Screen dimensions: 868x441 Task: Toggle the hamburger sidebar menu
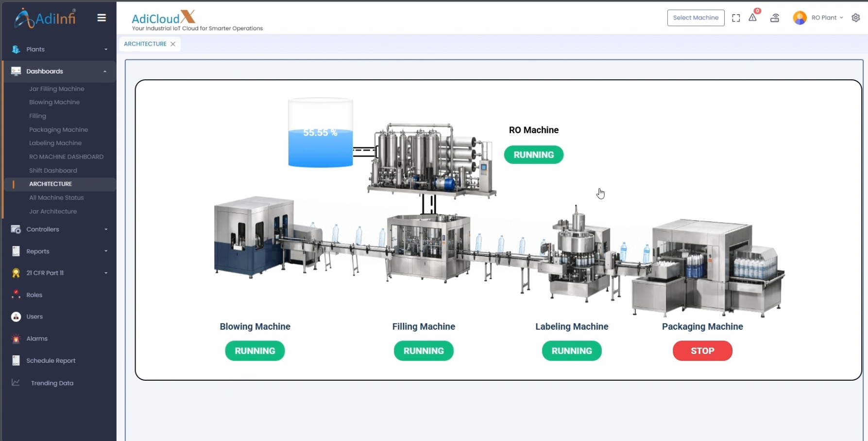[102, 18]
